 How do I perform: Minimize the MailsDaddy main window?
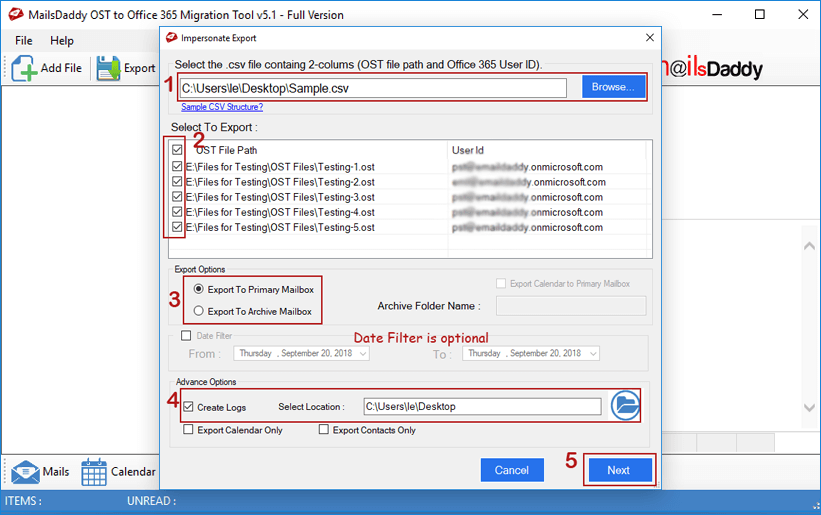tap(717, 15)
